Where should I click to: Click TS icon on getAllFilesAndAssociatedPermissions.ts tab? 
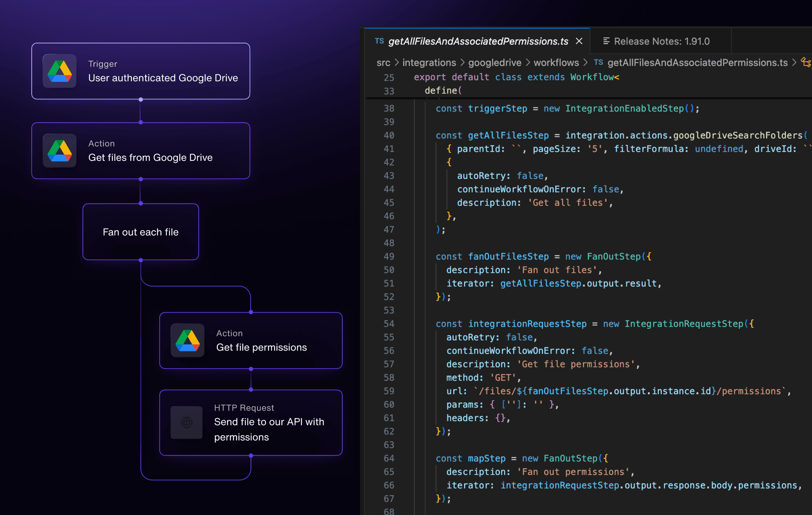tap(379, 41)
